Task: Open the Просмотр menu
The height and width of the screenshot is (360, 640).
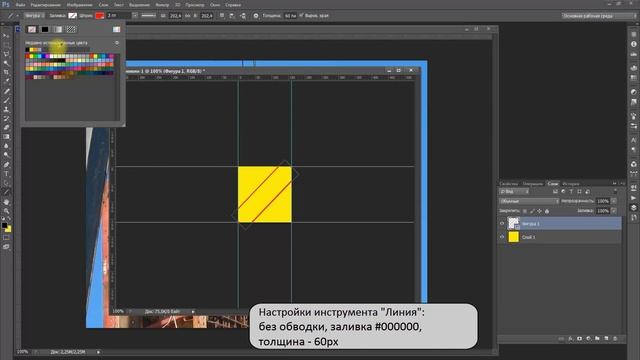Action: [195, 5]
